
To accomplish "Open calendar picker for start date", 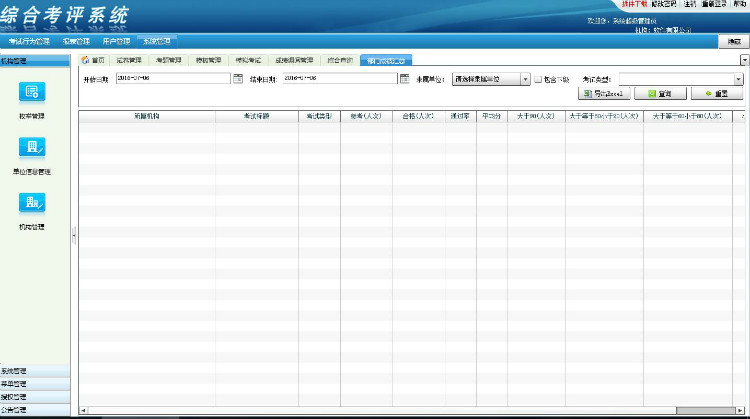I will coord(238,78).
